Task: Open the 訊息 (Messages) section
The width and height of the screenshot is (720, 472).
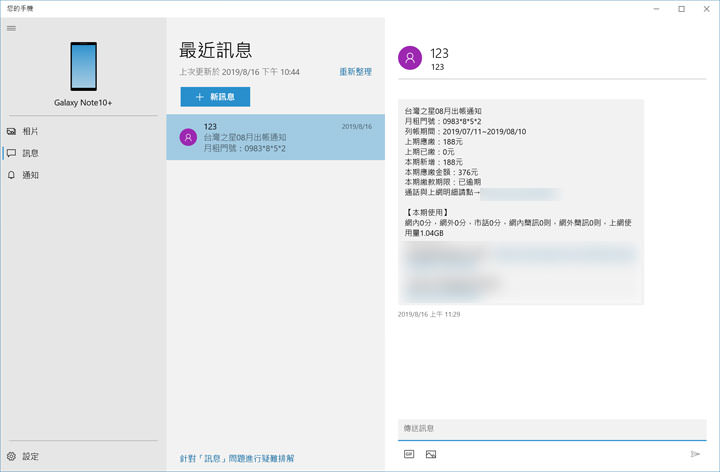Action: pyautogui.click(x=83, y=153)
